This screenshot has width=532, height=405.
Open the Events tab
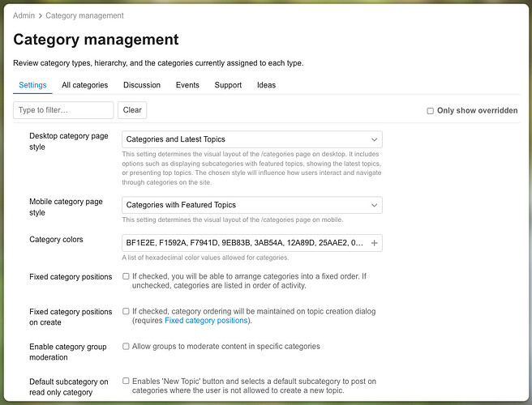tap(187, 85)
